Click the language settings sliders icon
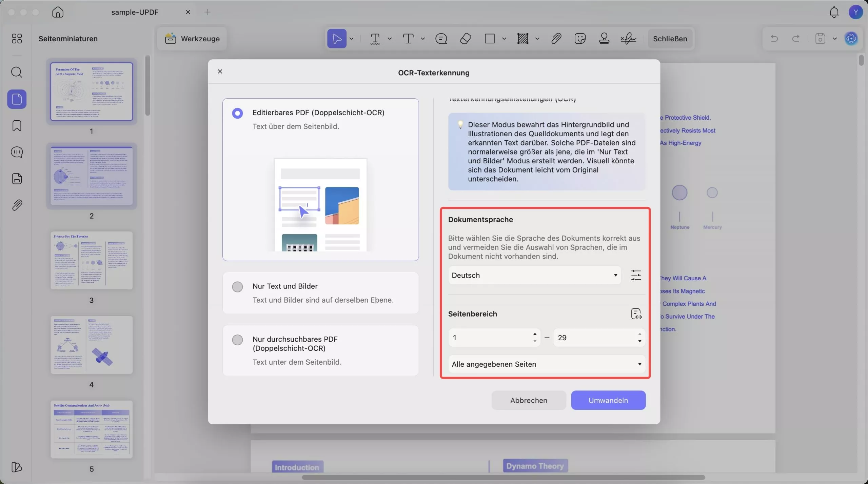This screenshot has height=484, width=868. click(636, 275)
